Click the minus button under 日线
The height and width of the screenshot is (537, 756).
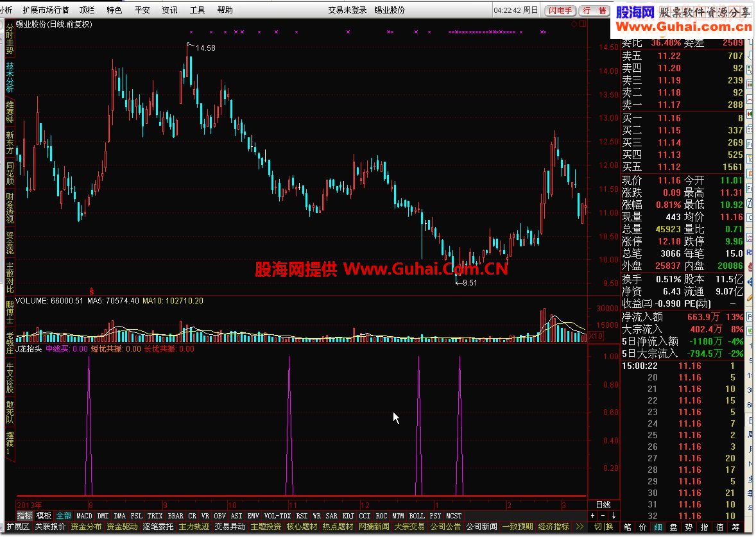click(603, 516)
